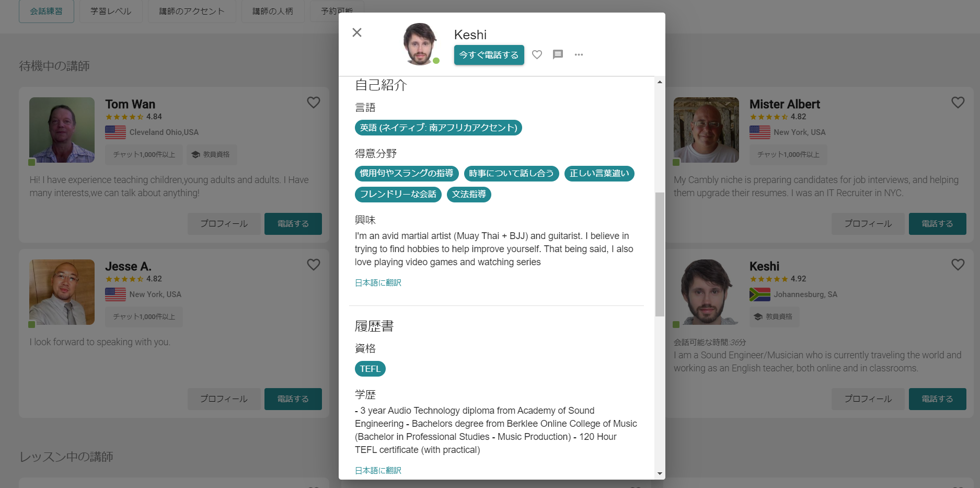Viewport: 980px width, 488px height.
Task: Click the 今すぐ電話する call button
Action: coord(489,55)
